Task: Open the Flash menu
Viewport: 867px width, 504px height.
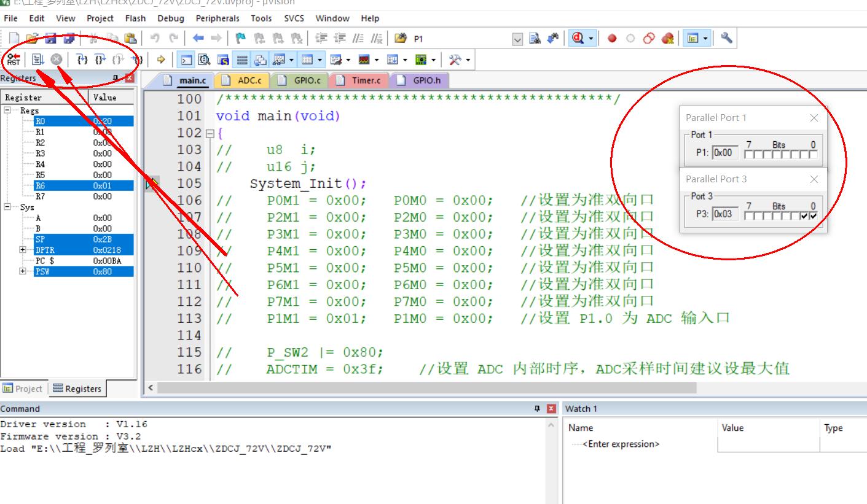Action: coord(135,18)
